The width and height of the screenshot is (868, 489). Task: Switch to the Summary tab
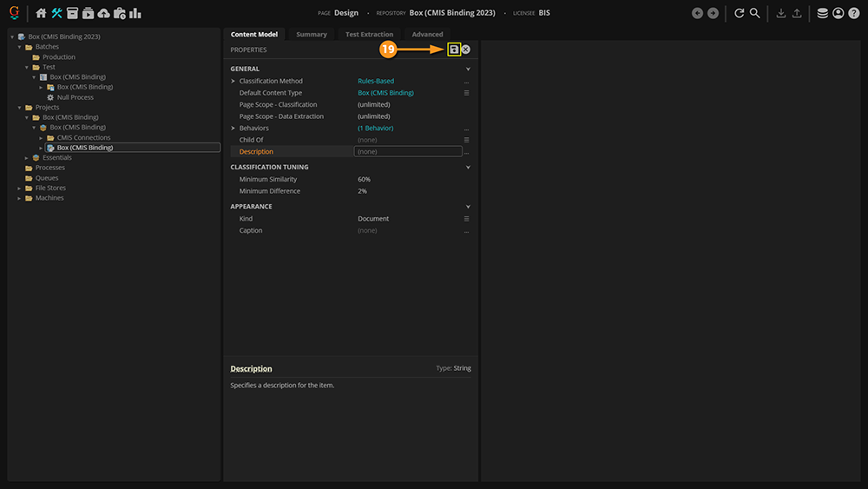tap(312, 35)
